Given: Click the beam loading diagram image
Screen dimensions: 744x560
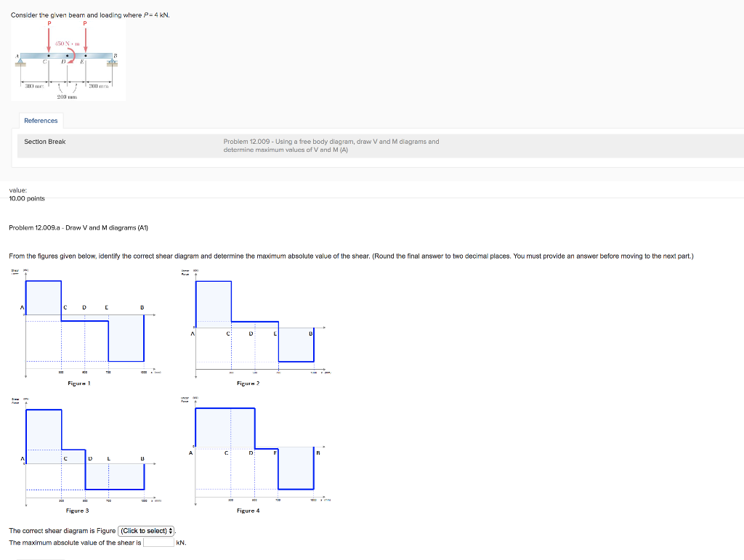Looking at the screenshot, I should [68, 60].
